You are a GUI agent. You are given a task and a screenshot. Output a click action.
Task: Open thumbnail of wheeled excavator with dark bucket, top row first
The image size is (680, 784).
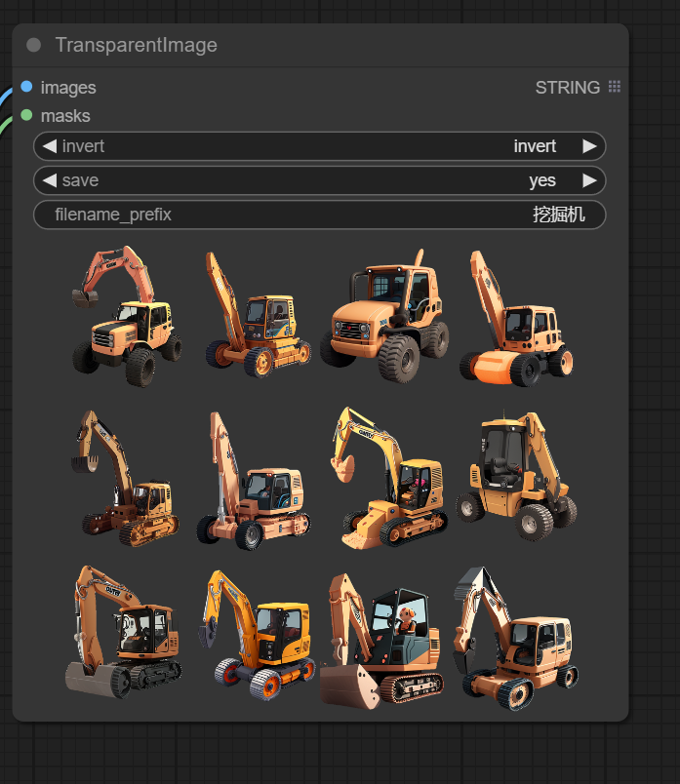point(127,316)
